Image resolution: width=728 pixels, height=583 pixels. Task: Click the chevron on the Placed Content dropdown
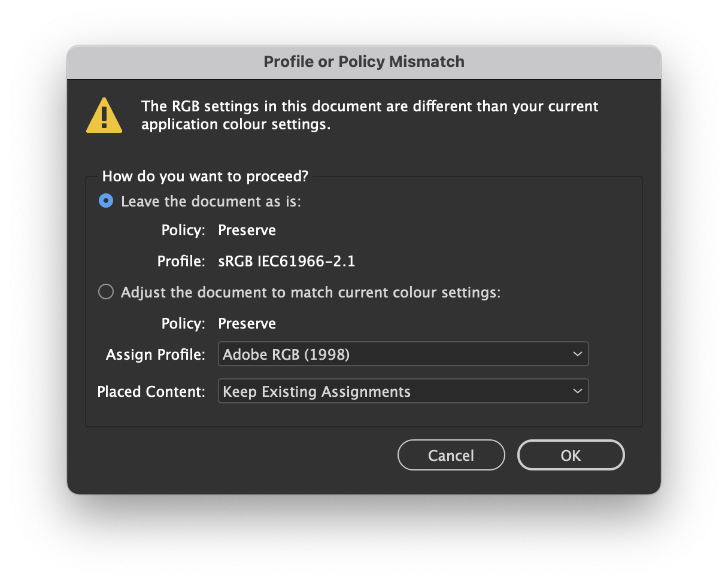tap(577, 391)
